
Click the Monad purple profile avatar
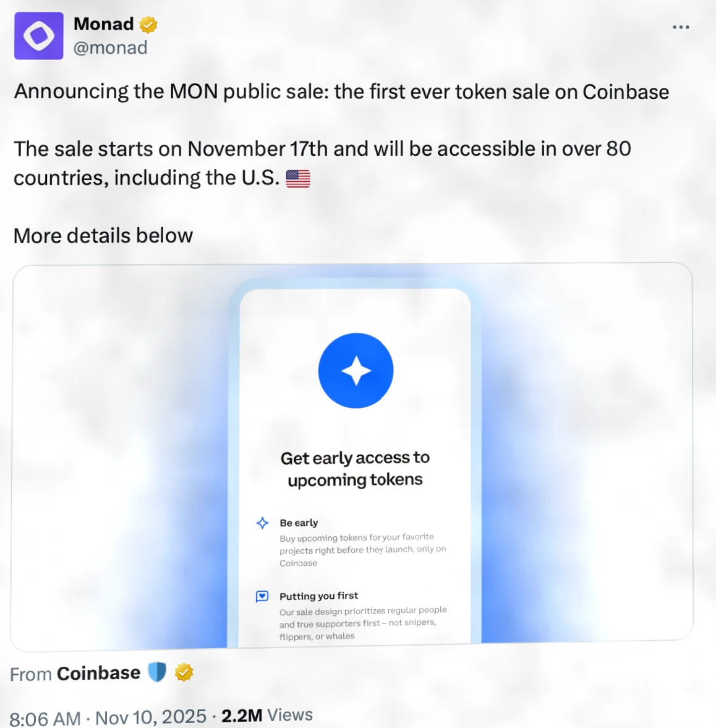coord(38,36)
